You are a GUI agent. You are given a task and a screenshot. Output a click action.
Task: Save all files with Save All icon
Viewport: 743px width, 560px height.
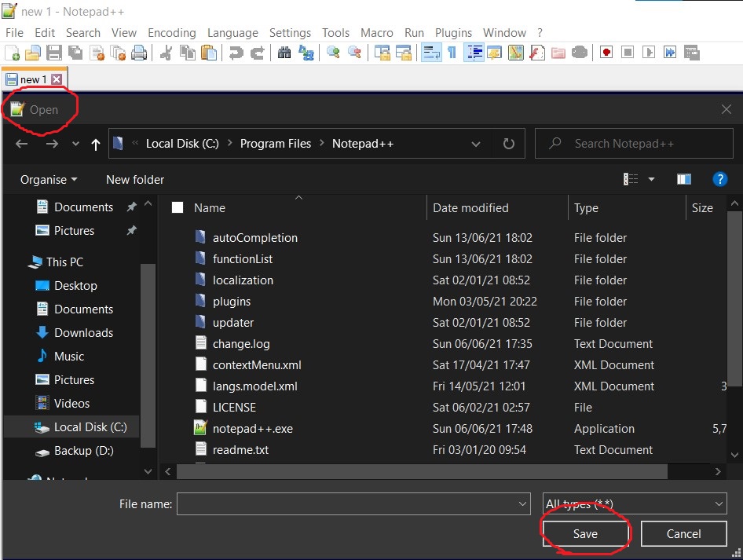coord(75,52)
